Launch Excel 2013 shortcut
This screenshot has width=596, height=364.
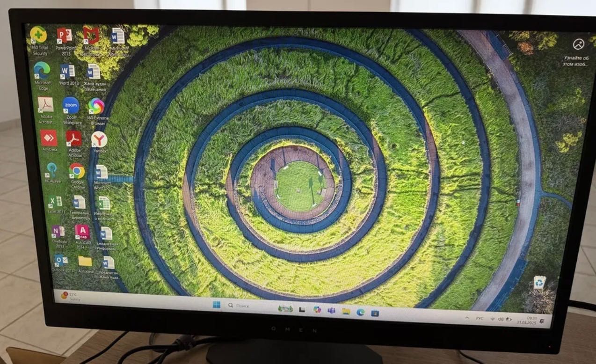pos(55,204)
